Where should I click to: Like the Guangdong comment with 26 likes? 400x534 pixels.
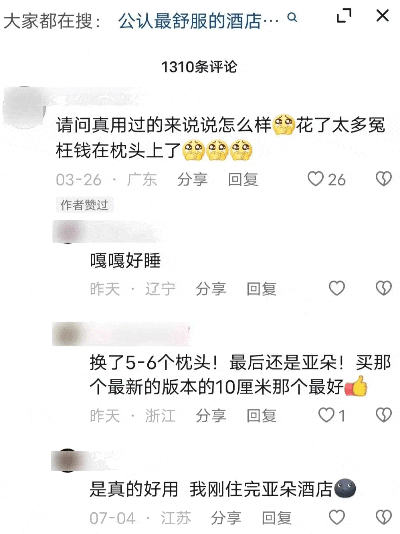pyautogui.click(x=315, y=179)
